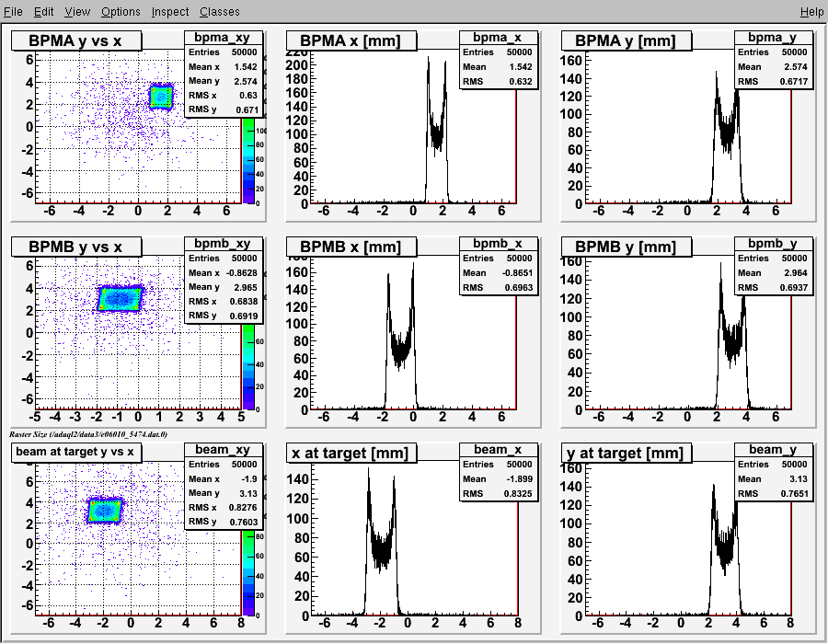828x644 pixels.
Task: Click the bpma_x stats box header
Action: [x=499, y=37]
